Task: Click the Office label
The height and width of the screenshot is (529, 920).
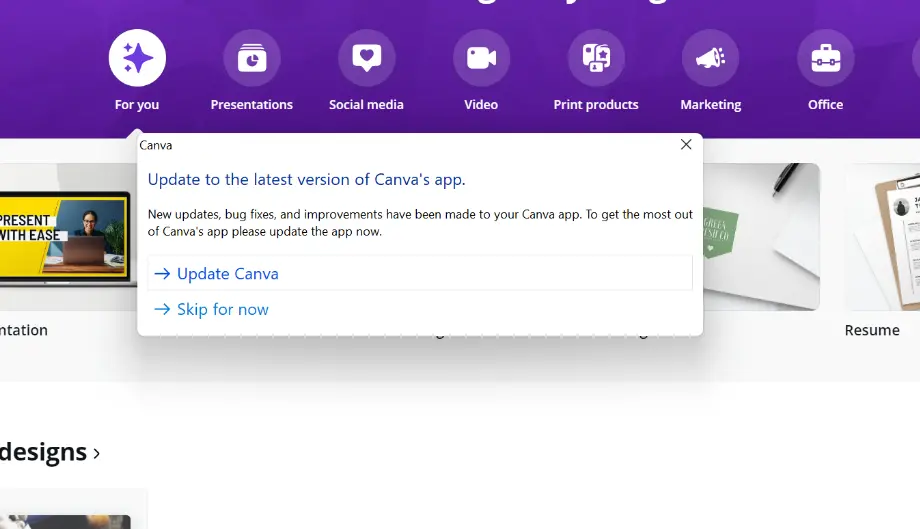Action: (x=826, y=104)
